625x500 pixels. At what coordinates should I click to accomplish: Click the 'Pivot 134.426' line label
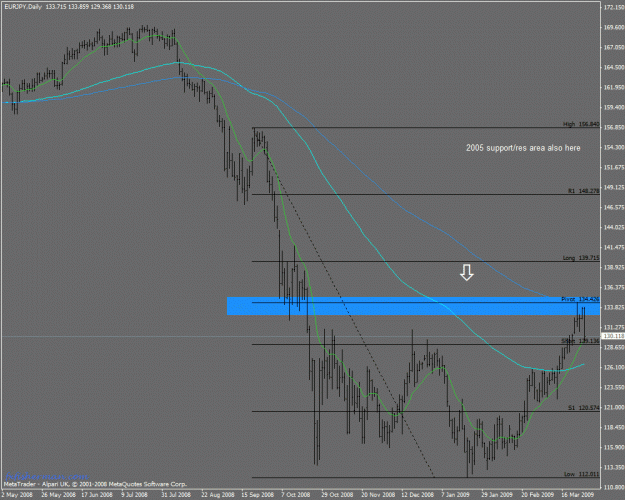click(x=580, y=299)
